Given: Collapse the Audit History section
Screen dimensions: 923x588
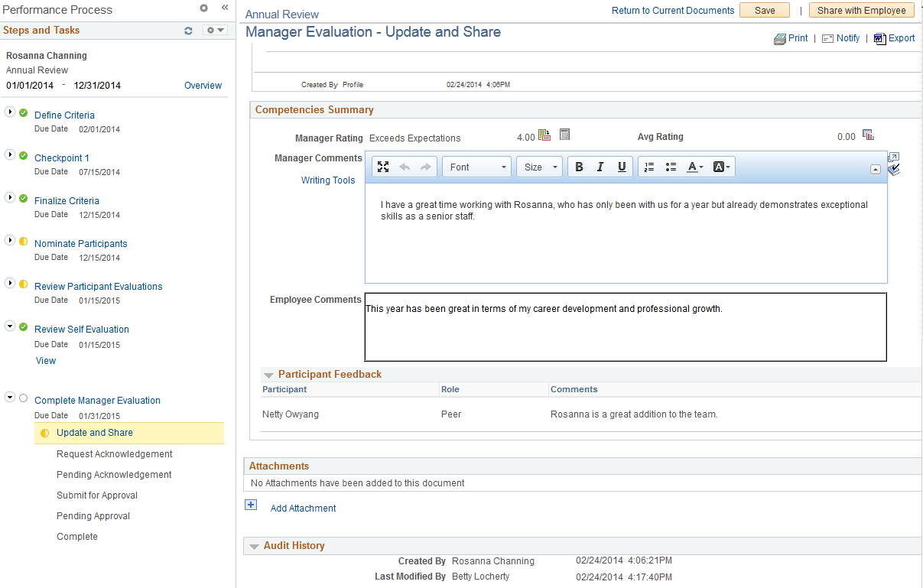Looking at the screenshot, I should tap(254, 546).
